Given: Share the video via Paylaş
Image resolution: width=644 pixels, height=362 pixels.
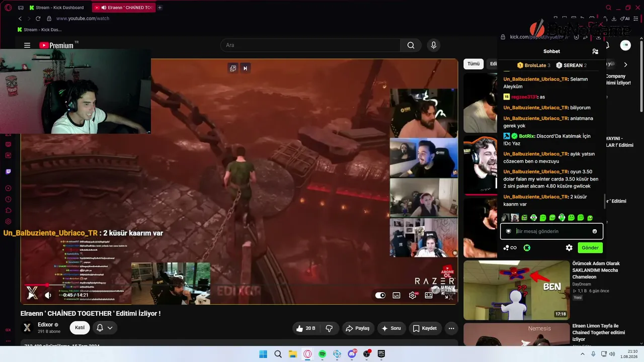Looking at the screenshot, I should pyautogui.click(x=357, y=328).
